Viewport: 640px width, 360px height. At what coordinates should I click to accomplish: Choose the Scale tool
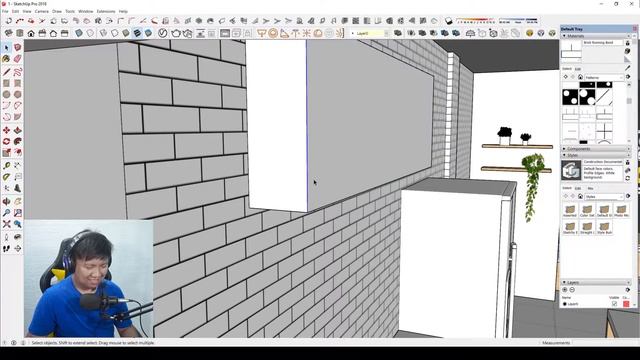point(6,153)
